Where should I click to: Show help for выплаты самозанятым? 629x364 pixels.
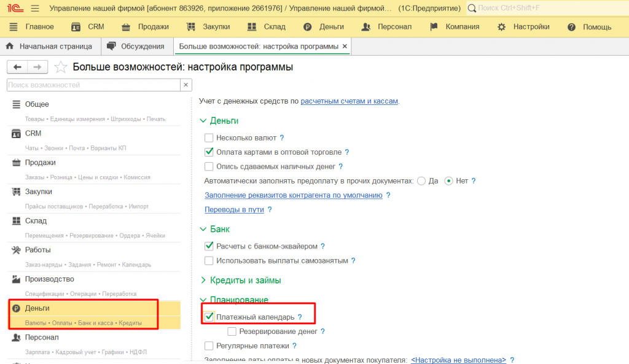pyautogui.click(x=353, y=261)
